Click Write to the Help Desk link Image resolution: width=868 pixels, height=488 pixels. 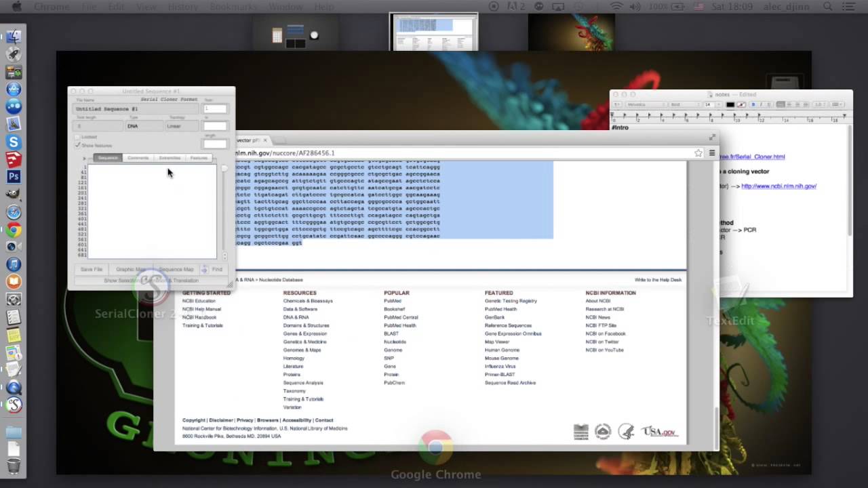(658, 280)
